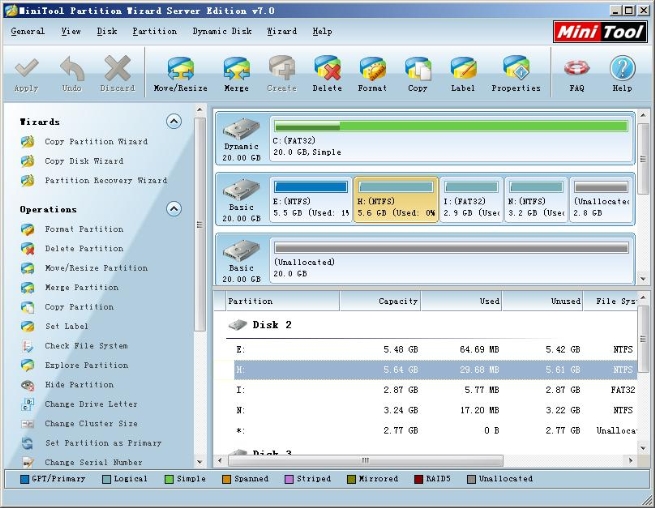Viewport: 655px width, 508px height.
Task: Select the C: FAT32 dynamic volume
Action: tap(451, 138)
